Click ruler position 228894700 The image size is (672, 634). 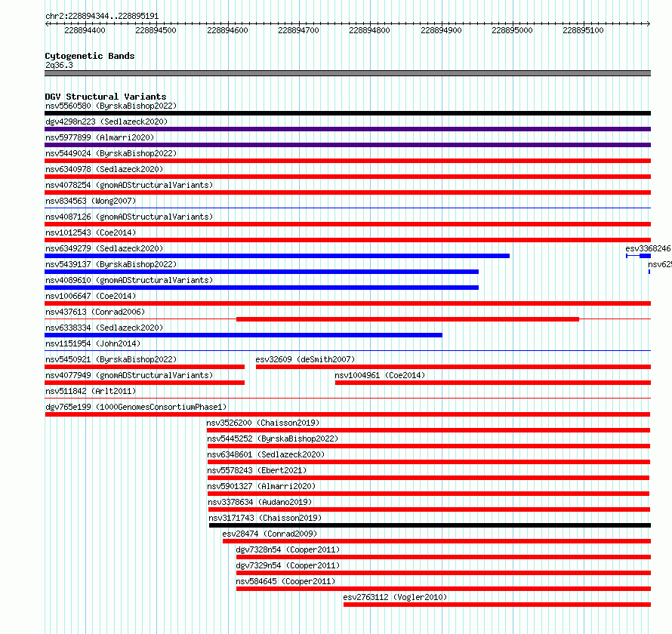point(298,30)
